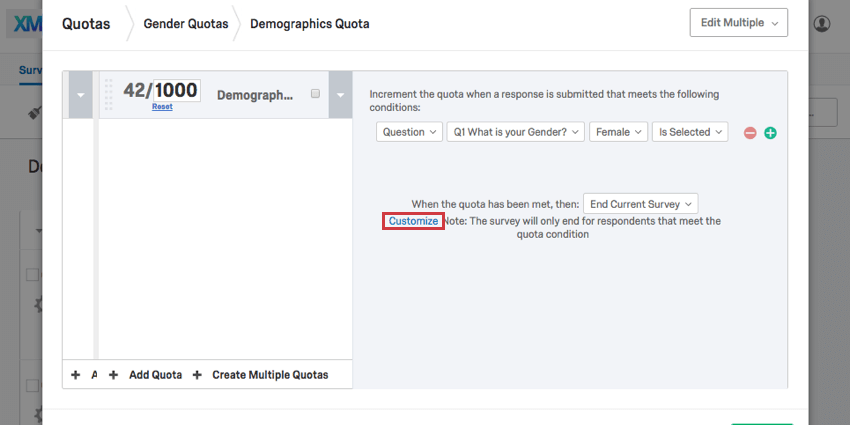Click the plus icon beside Create Multiple Quotas
Viewport: 850px width, 425px height.
point(196,375)
